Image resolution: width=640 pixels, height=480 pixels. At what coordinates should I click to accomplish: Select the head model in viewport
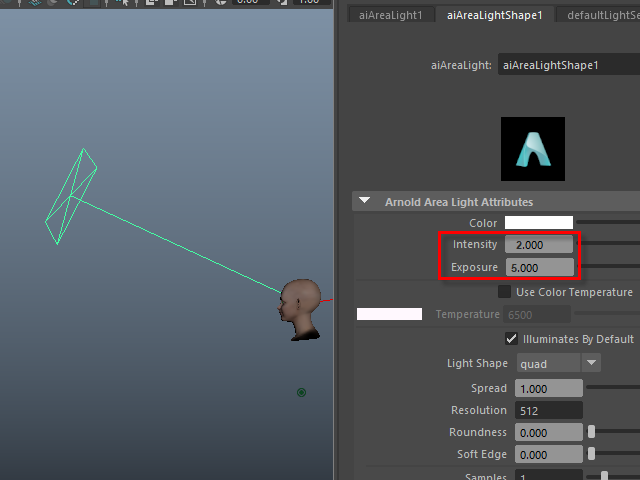click(x=301, y=308)
